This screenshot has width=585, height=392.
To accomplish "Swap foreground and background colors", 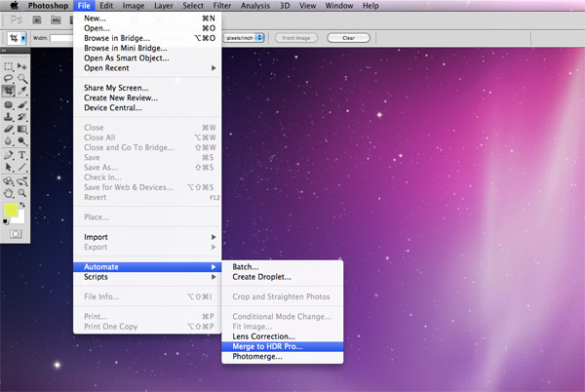I will coord(22,205).
